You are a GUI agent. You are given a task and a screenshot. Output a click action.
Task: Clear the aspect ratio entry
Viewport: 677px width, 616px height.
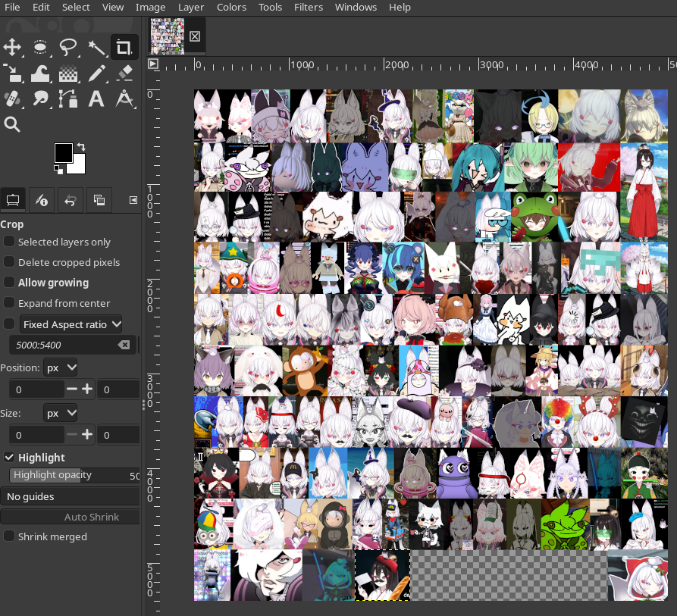(124, 345)
